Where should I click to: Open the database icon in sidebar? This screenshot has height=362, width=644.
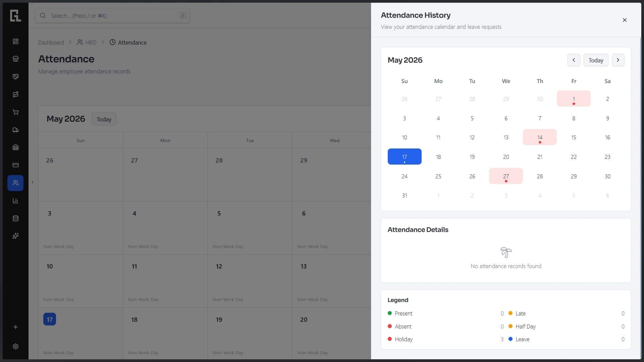point(15,219)
